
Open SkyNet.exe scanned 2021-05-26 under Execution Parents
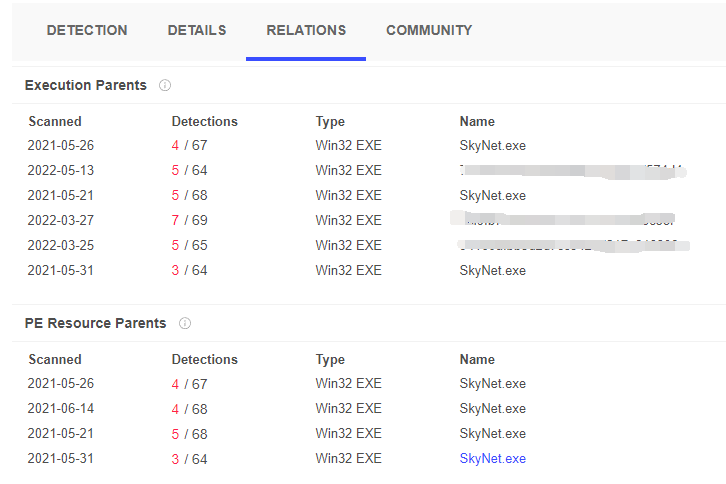coord(492,146)
